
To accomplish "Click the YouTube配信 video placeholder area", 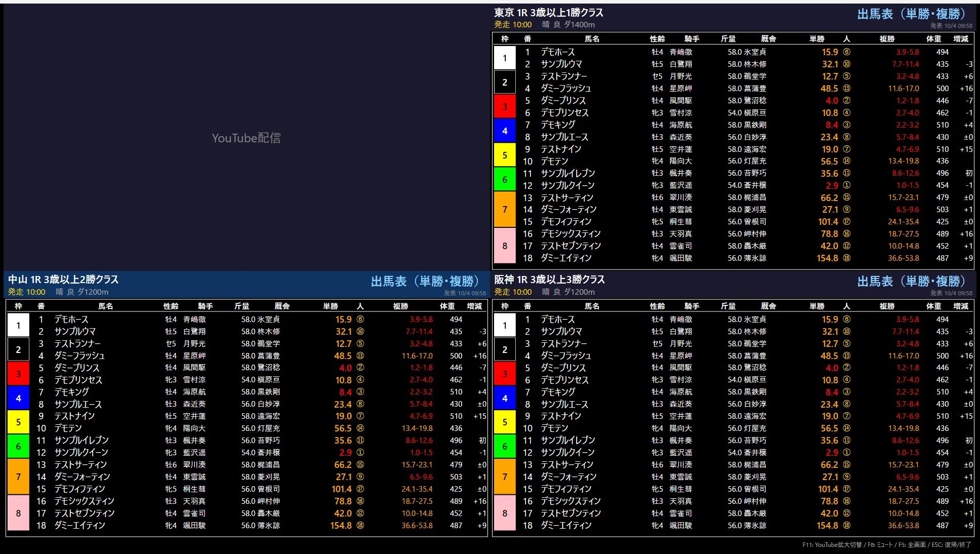I will [x=246, y=137].
